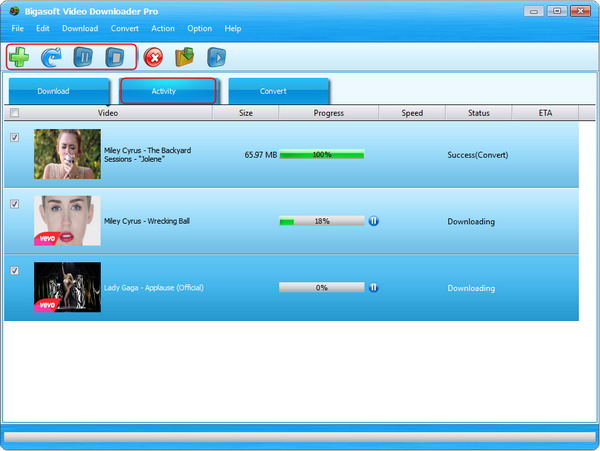The height and width of the screenshot is (451, 600).
Task: Click Downloading status of Lady Gaga row
Action: coord(471,288)
